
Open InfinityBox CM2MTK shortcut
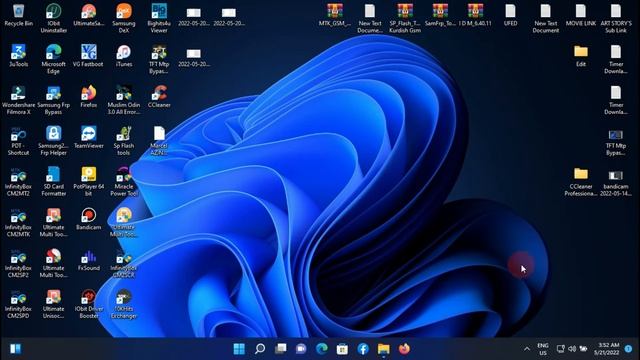click(18, 222)
